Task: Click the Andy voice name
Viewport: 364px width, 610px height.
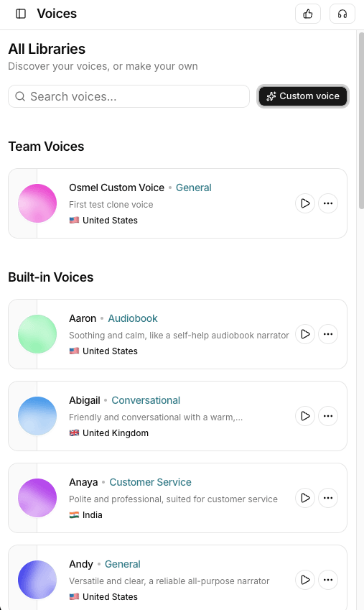Action: (81, 564)
